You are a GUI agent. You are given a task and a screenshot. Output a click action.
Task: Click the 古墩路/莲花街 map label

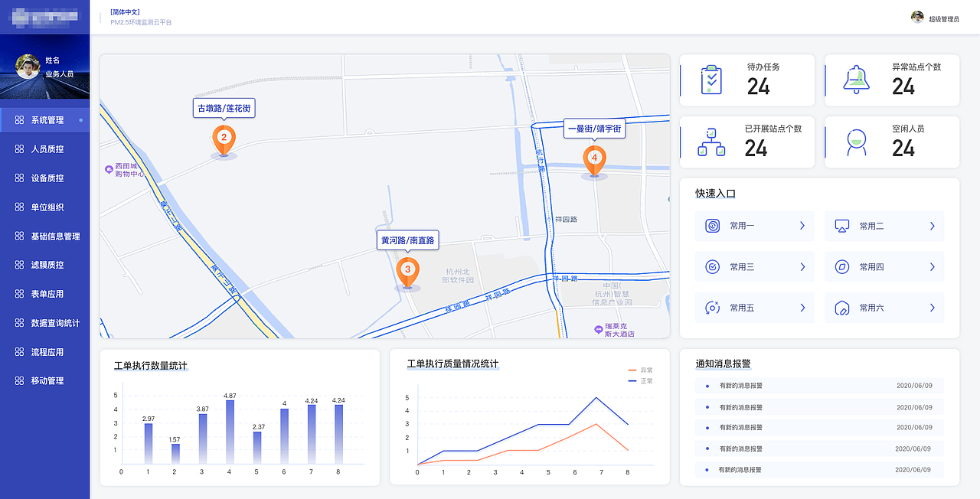[224, 108]
